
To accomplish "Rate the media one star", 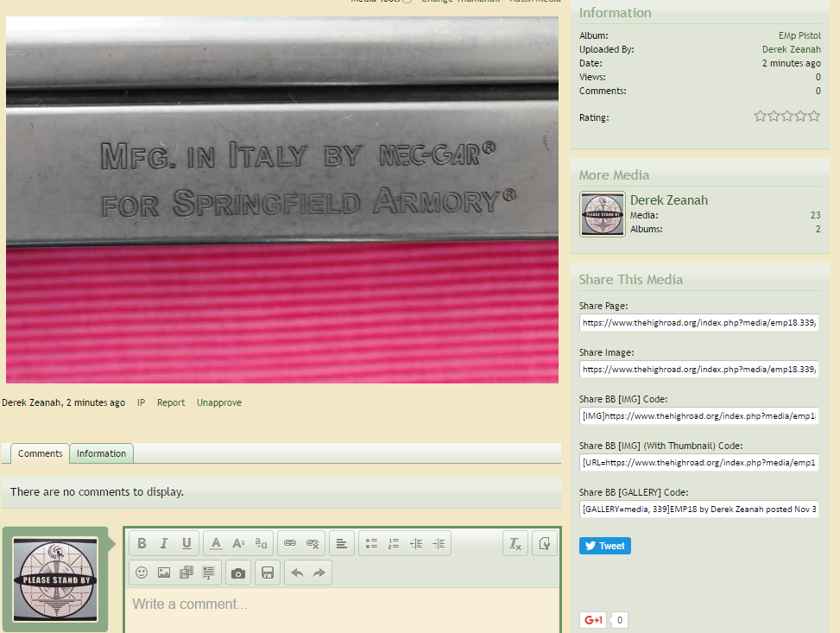I will coord(760,116).
